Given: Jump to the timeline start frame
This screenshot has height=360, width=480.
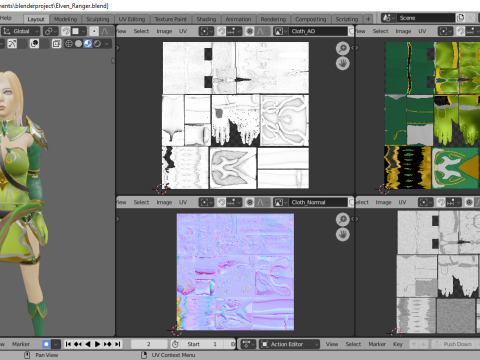Looking at the screenshot, I should click(68, 344).
